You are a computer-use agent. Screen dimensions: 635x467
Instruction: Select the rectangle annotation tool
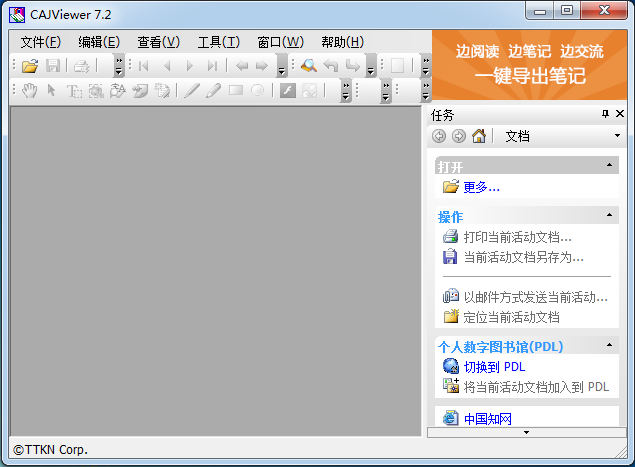point(236,90)
